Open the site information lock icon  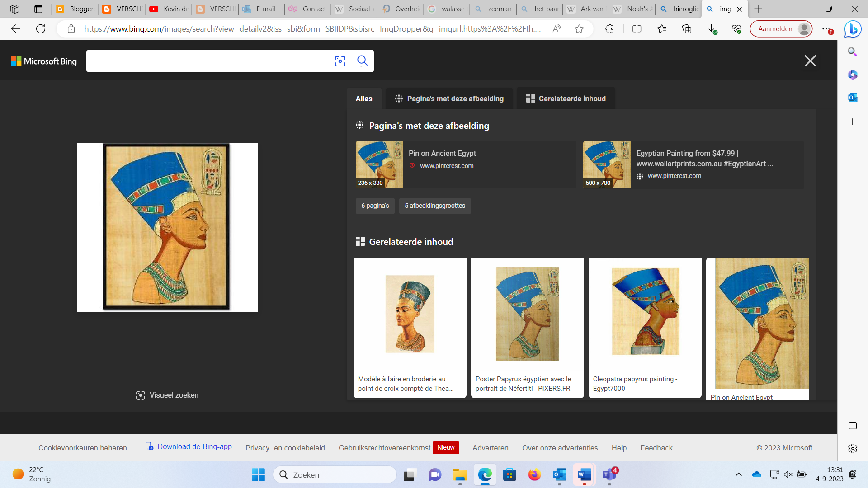[71, 29]
